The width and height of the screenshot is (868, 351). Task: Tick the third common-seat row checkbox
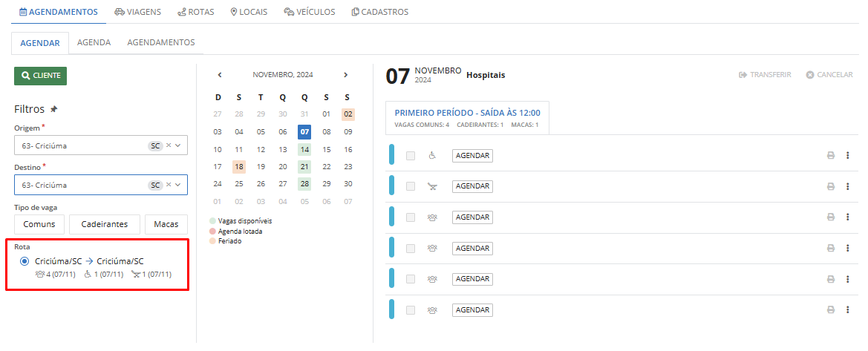pyautogui.click(x=410, y=279)
